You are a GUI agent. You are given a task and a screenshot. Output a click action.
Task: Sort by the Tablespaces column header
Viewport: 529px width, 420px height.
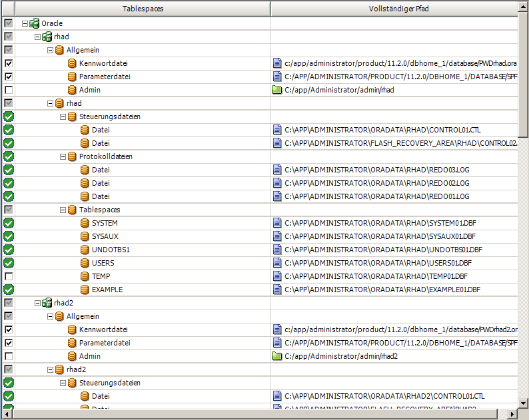coord(143,9)
